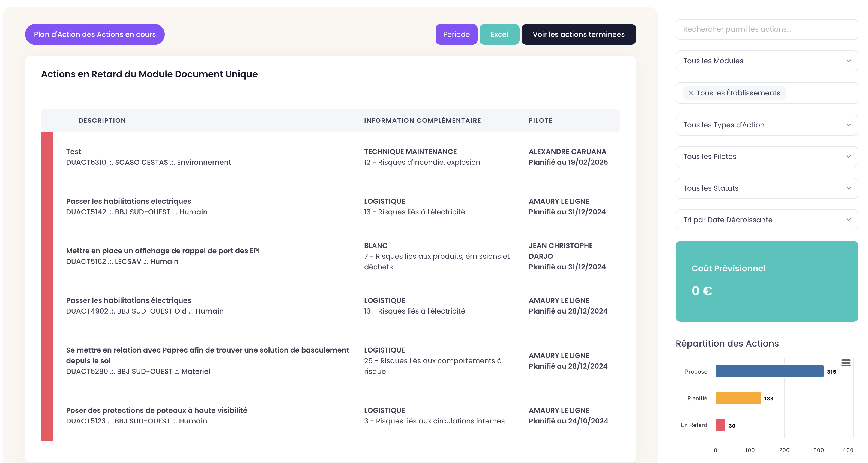Export actions with the Excel button
This screenshot has width=868, height=463.
pyautogui.click(x=499, y=34)
